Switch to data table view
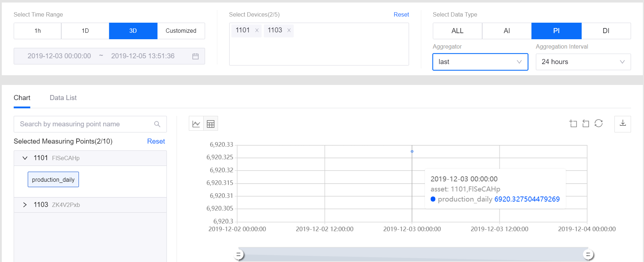644x262 pixels. pos(211,124)
